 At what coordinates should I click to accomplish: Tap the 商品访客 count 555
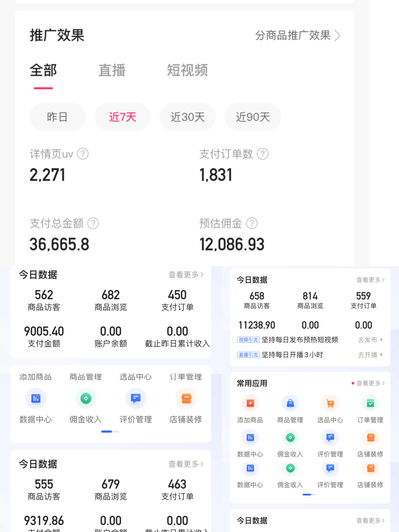(x=44, y=484)
